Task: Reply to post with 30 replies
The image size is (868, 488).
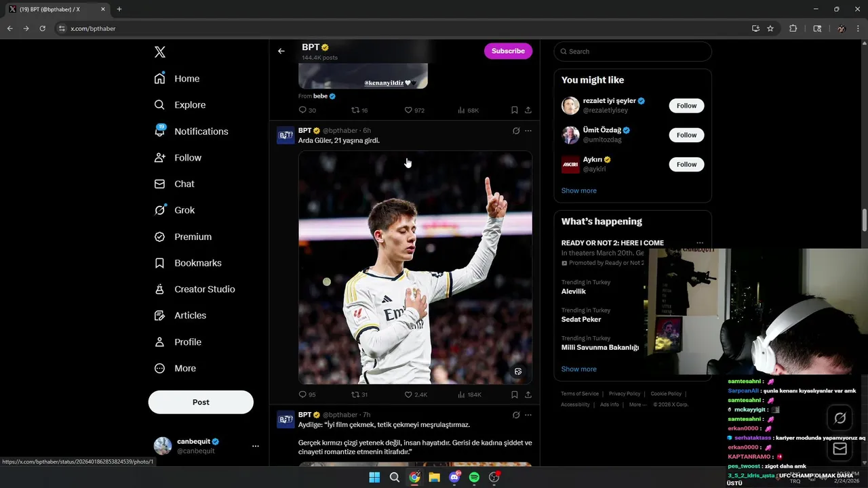Action: [x=307, y=110]
